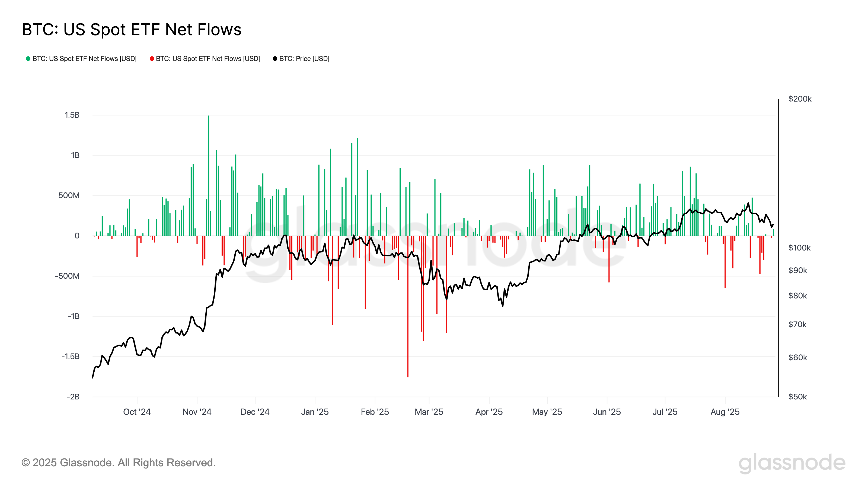
Task: Click the $50k price axis label
Action: point(797,397)
